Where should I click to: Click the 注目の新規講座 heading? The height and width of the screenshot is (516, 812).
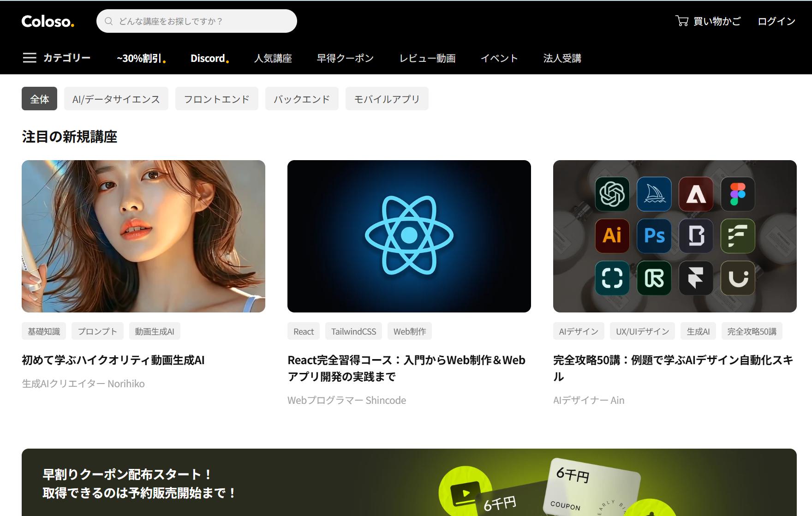click(x=69, y=137)
